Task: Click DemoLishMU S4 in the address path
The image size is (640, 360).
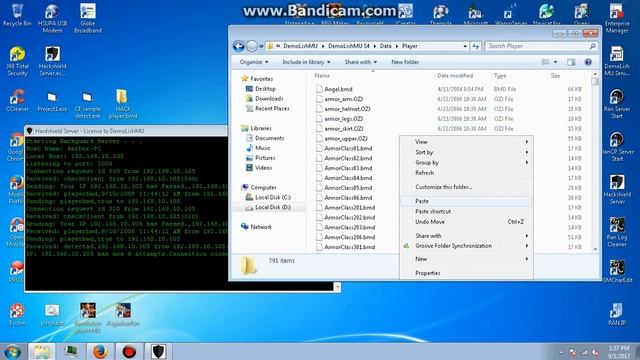Action: point(349,46)
